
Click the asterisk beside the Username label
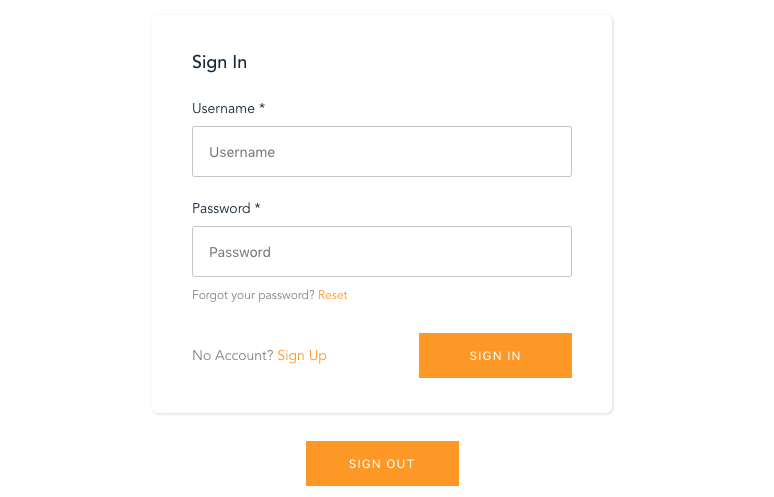pyautogui.click(x=262, y=108)
